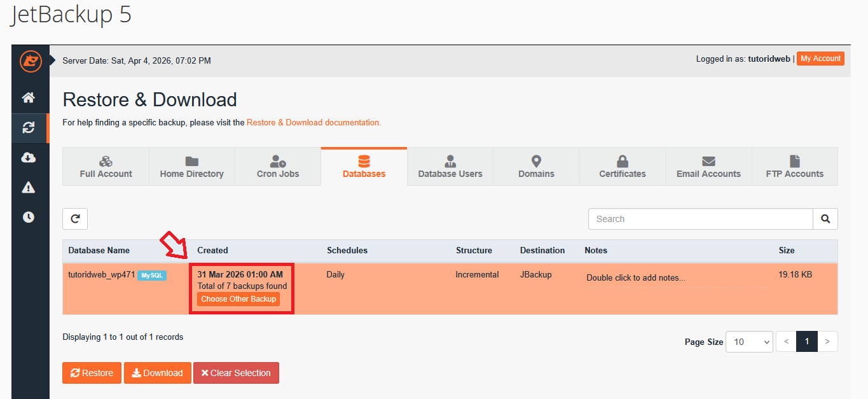Click the My Account button
Image resolution: width=868 pixels, height=399 pixels.
pyautogui.click(x=820, y=58)
